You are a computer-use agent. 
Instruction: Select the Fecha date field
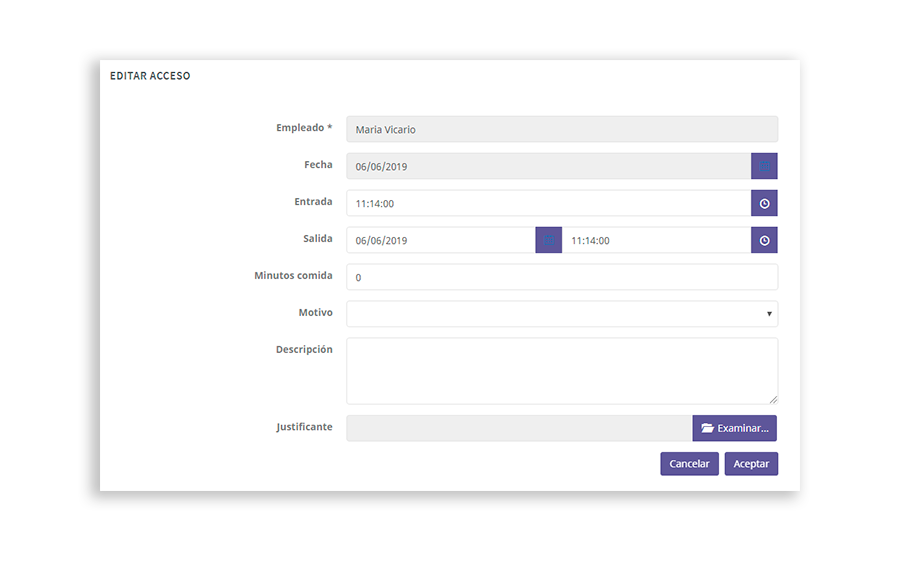coord(548,167)
